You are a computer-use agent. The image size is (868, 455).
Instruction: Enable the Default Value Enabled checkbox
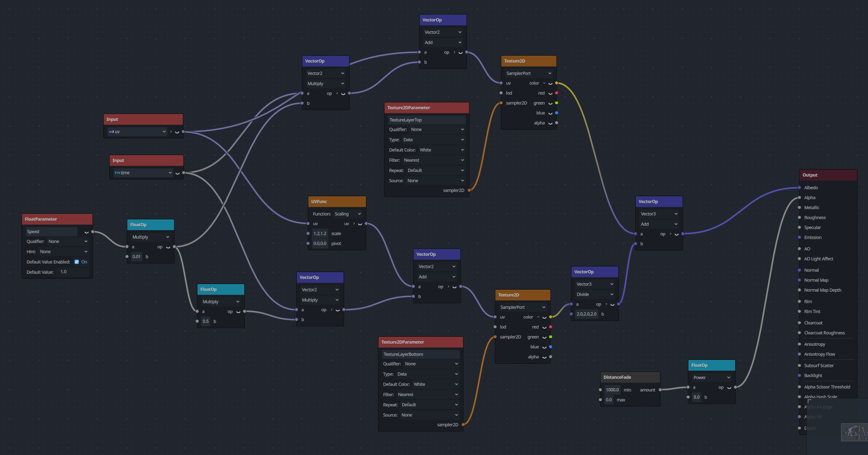[77, 262]
